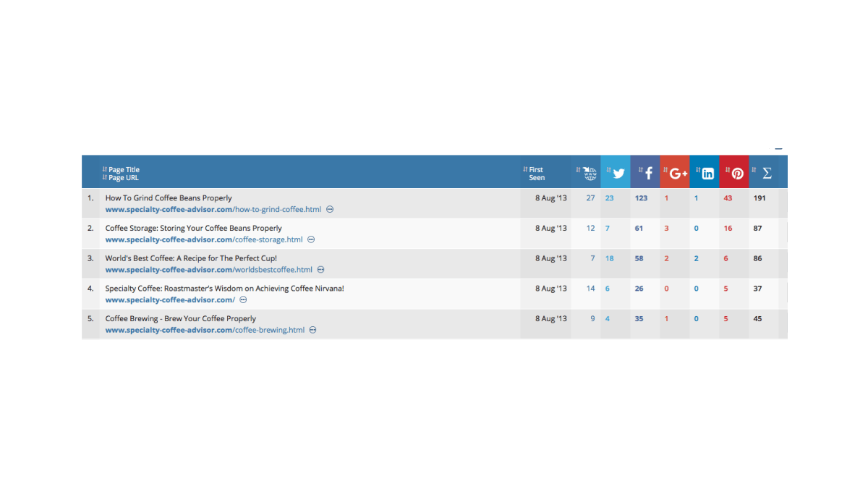868x489 pixels.
Task: Sort by Facebook shares column
Action: [645, 172]
